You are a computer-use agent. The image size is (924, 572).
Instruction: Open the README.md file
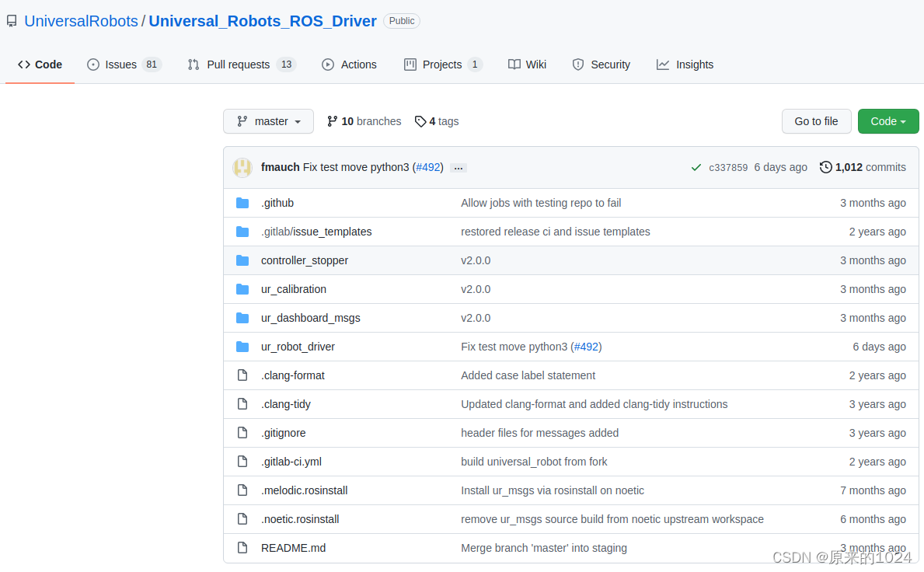click(294, 549)
